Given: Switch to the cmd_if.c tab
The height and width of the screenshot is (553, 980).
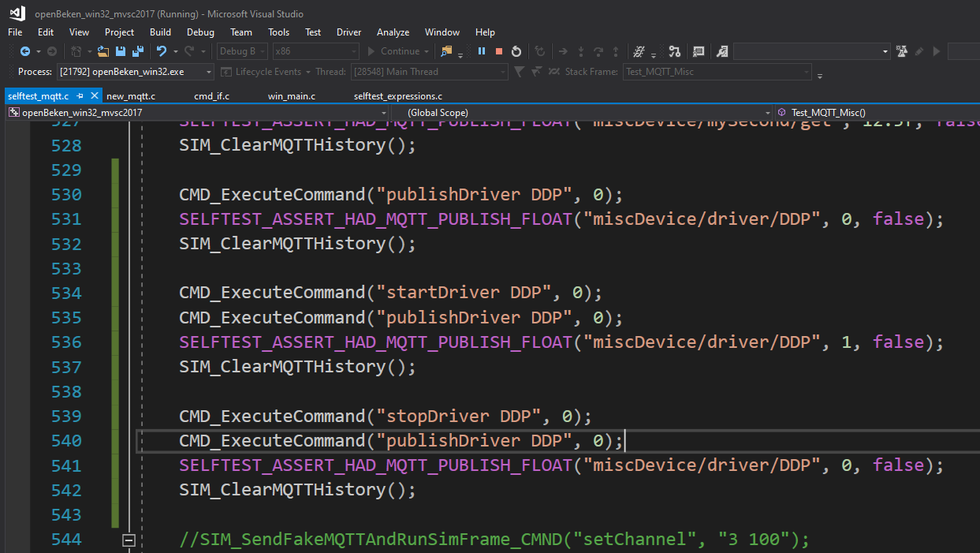Looking at the screenshot, I should point(211,95).
